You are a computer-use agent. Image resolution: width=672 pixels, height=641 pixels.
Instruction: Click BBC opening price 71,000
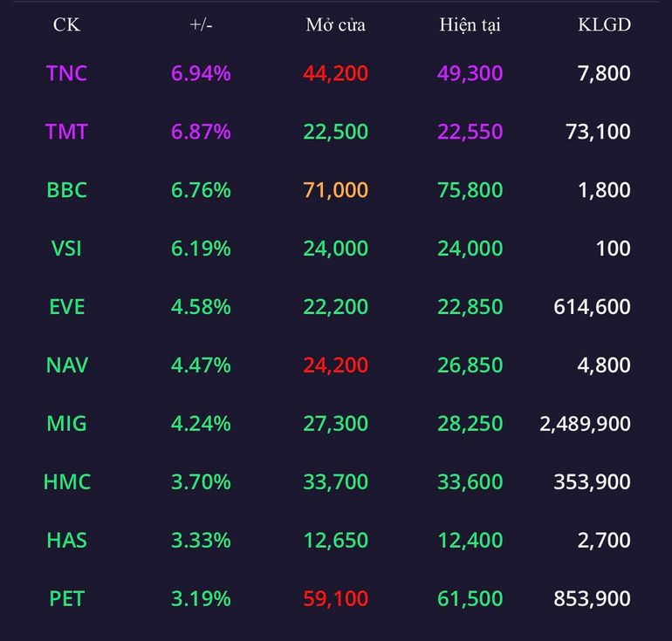(x=336, y=190)
